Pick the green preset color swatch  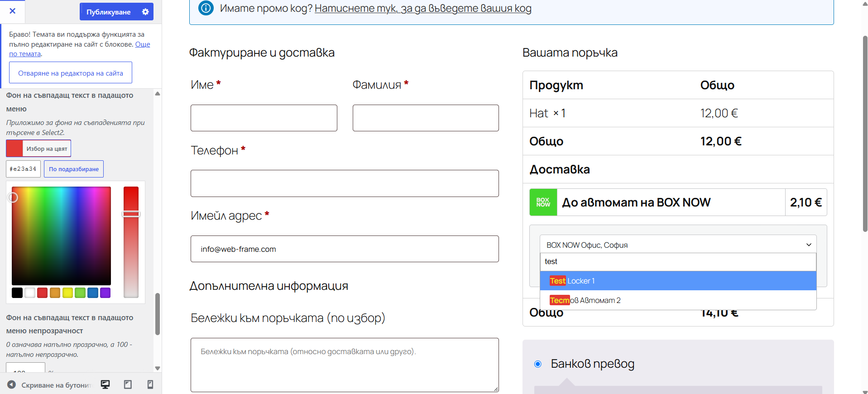click(80, 293)
